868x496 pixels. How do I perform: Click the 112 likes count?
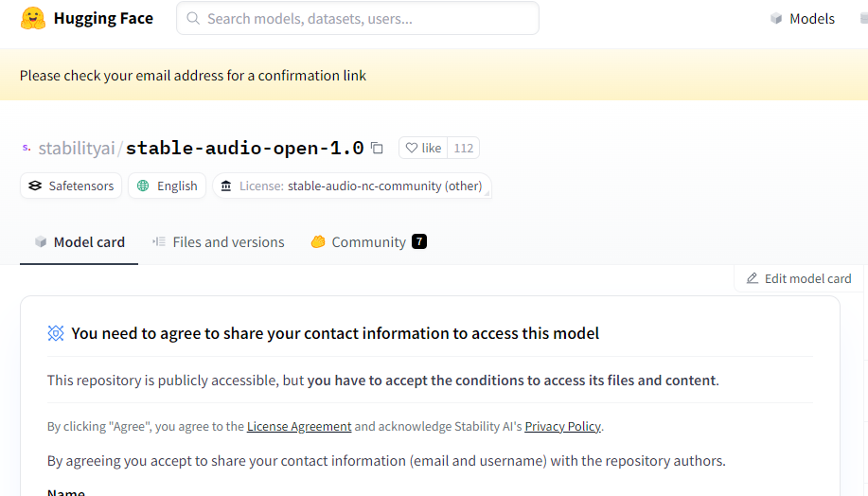[x=463, y=148]
